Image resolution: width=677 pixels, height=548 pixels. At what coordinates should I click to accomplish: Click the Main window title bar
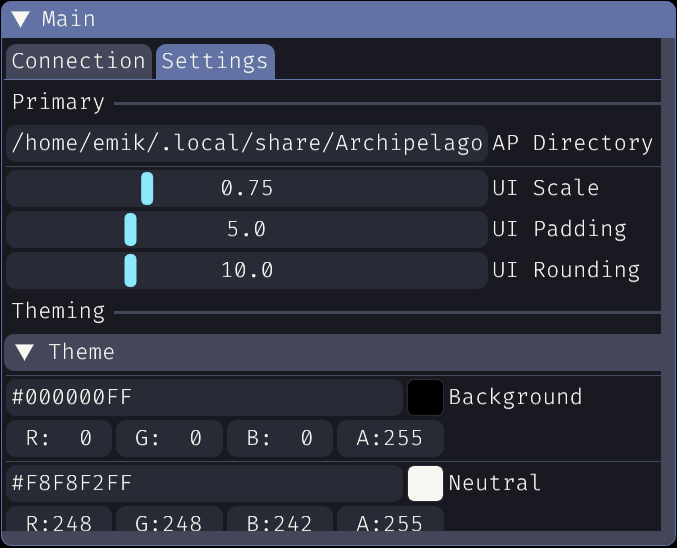(x=350, y=19)
